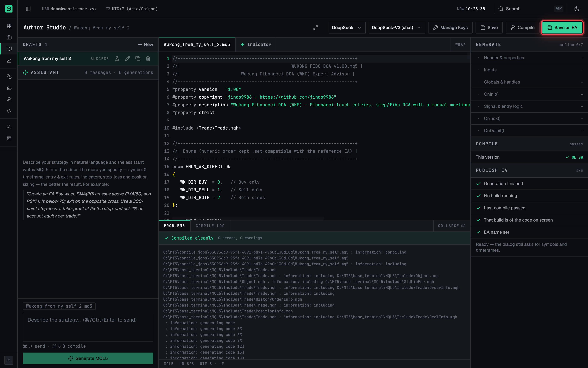Expand OnTick() outline item
Screen dimensions: 588x368
pos(529,118)
